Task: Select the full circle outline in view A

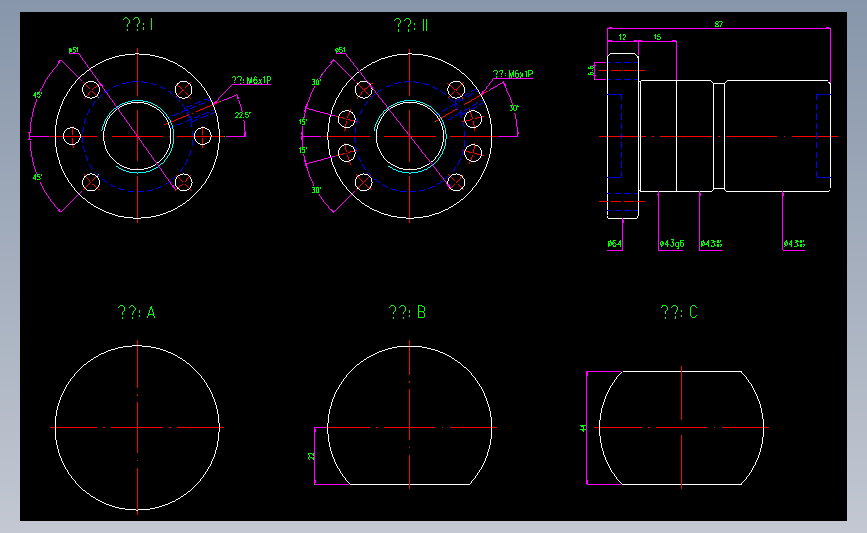Action: coord(137,427)
